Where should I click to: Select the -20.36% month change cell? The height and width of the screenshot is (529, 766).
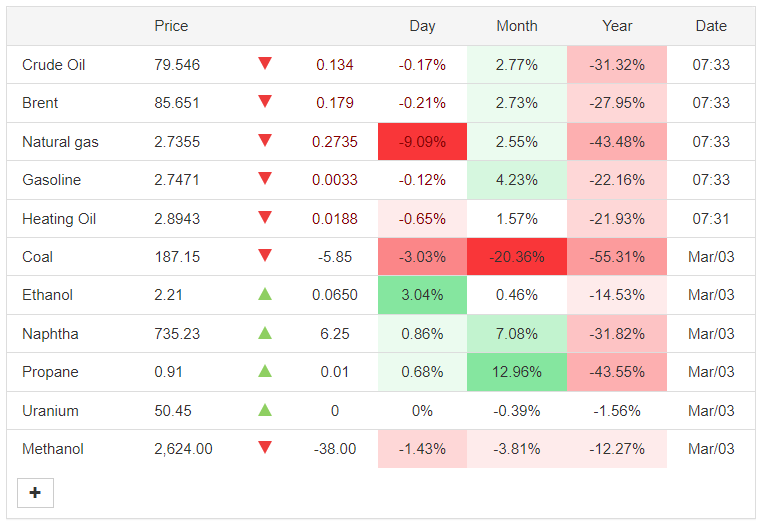point(517,256)
